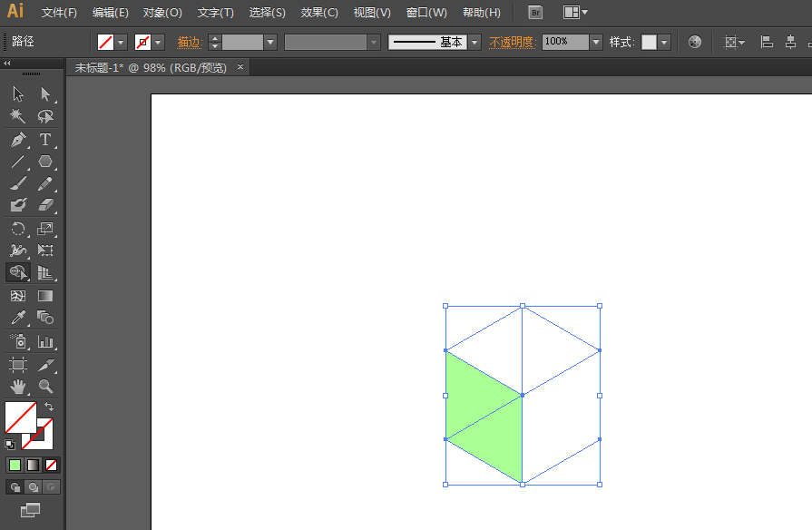Image resolution: width=812 pixels, height=530 pixels.
Task: Swap fill and stroke colors
Action: click(x=49, y=407)
